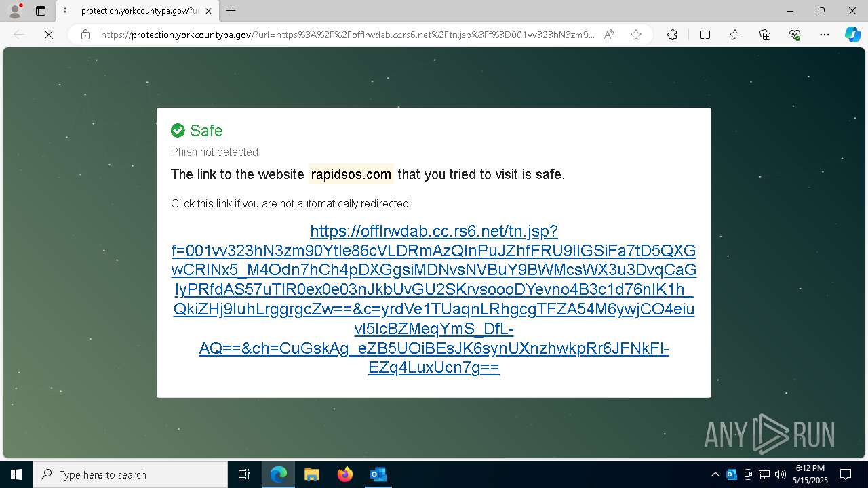Click 'Click this link if you are not automatically redirected' text
The image size is (868, 488).
coord(291,203)
